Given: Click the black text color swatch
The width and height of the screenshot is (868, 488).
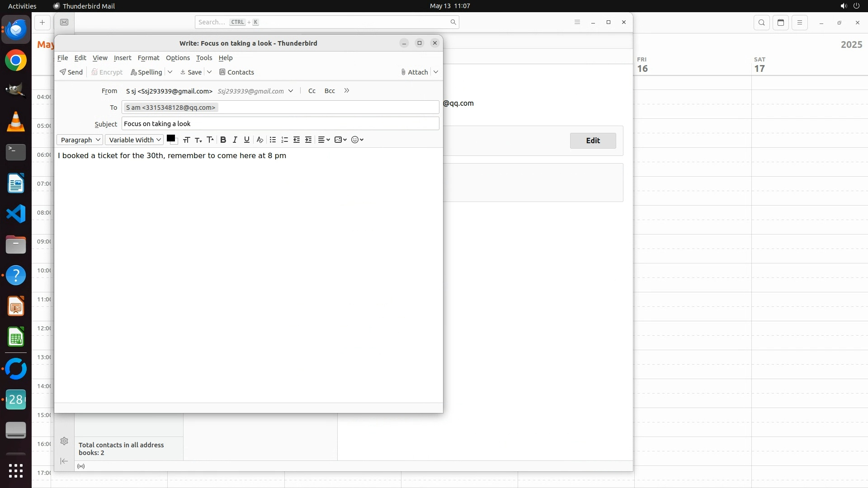Looking at the screenshot, I should tap(170, 138).
